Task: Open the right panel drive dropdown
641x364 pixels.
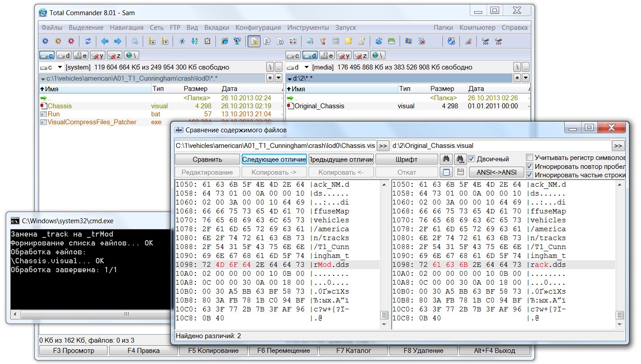Action: coord(306,67)
